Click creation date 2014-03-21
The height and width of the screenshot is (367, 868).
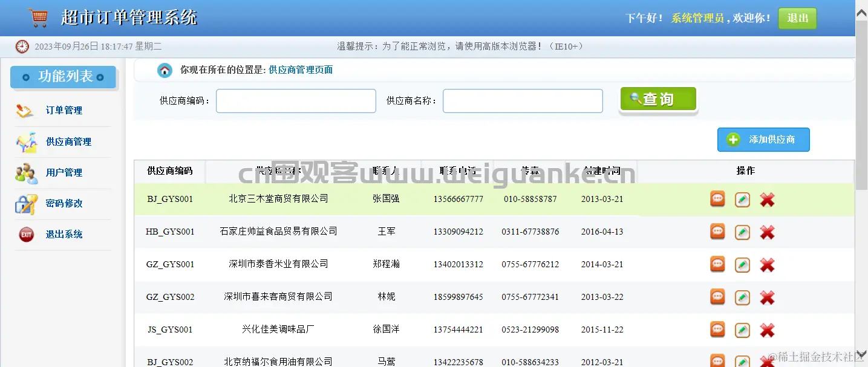coord(602,264)
